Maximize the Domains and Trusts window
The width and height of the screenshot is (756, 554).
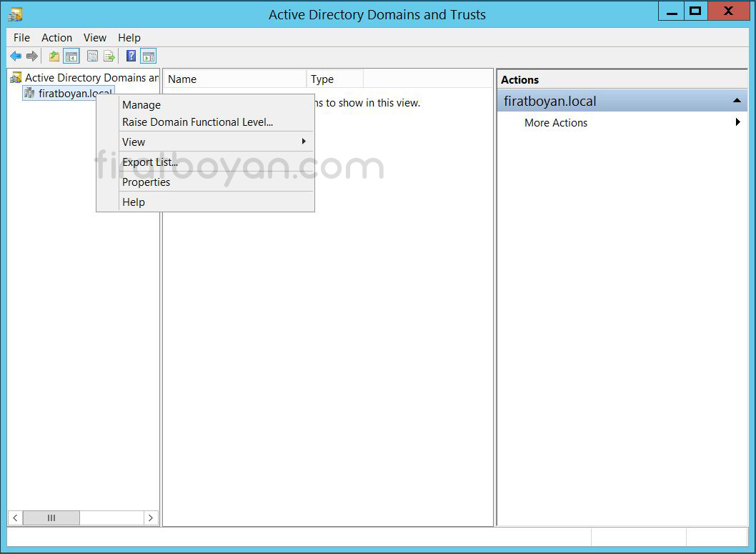point(695,11)
